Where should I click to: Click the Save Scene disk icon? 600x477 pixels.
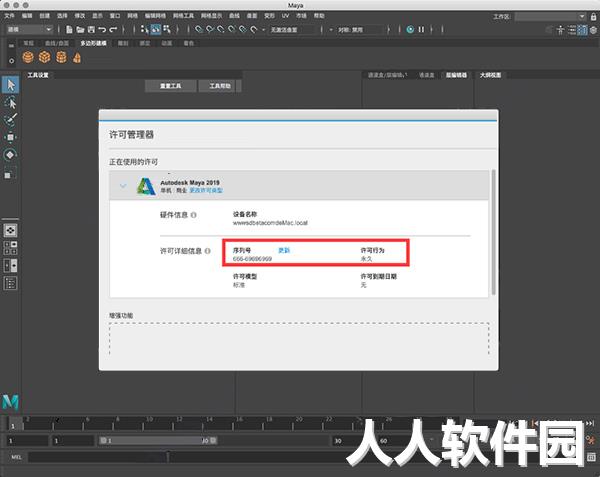tap(91, 29)
